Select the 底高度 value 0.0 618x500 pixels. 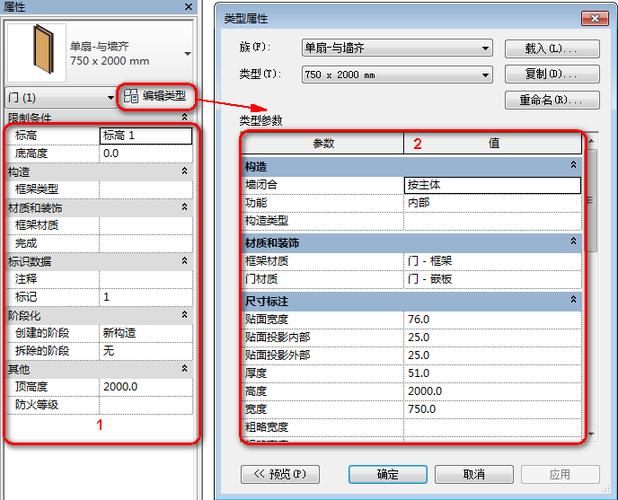[146, 153]
